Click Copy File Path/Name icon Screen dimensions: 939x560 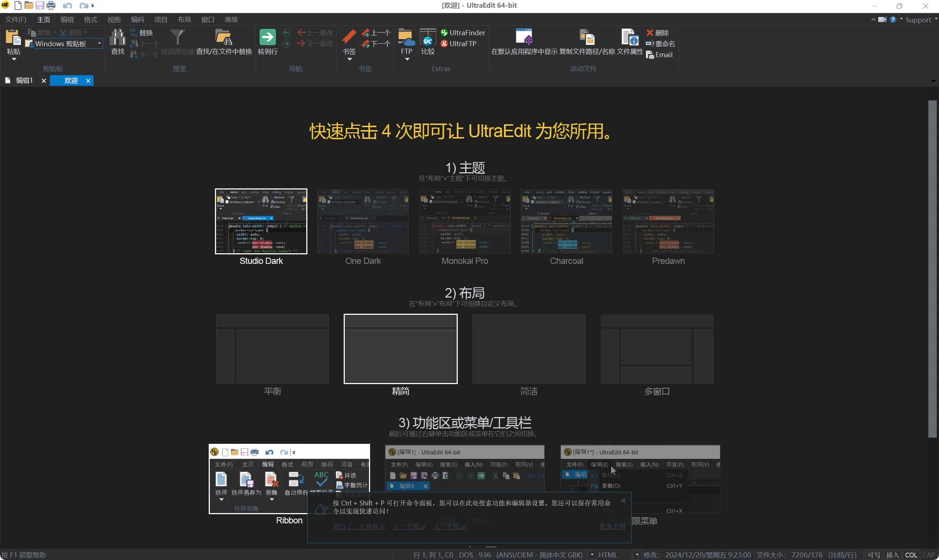[587, 37]
